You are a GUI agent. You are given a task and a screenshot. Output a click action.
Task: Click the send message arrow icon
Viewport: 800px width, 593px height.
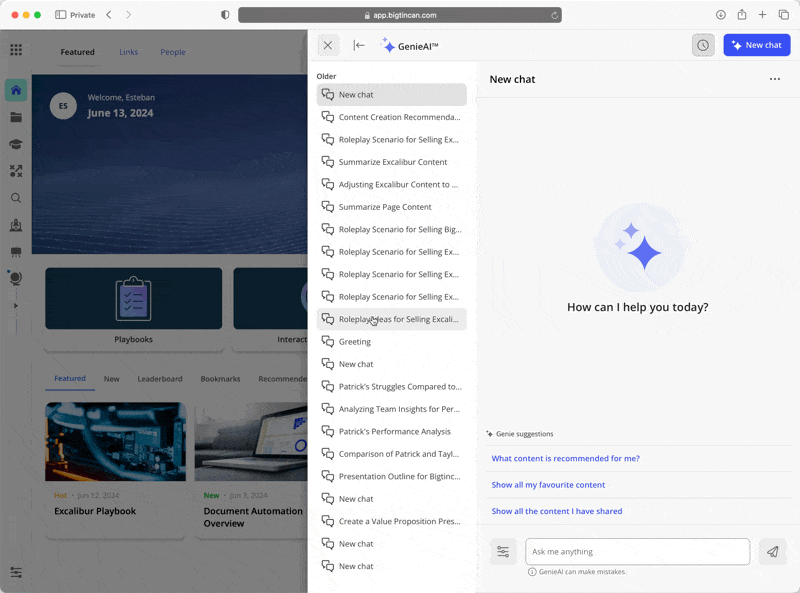pyautogui.click(x=772, y=551)
